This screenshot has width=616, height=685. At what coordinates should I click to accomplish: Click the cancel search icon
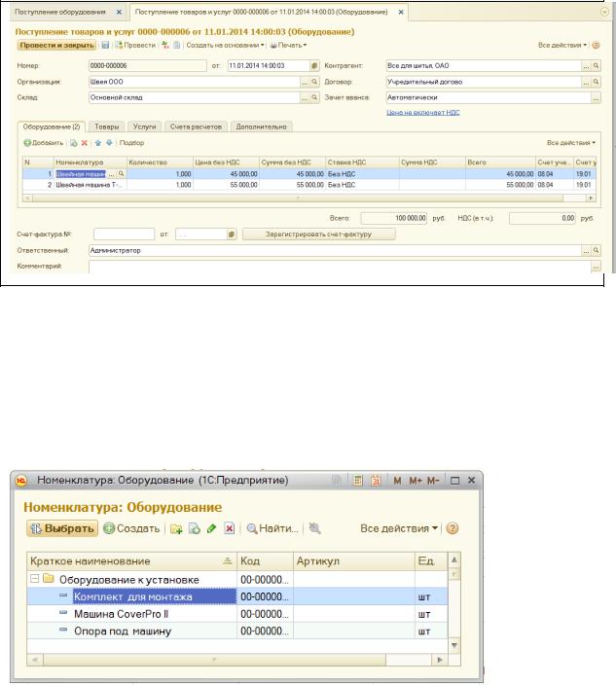(x=314, y=528)
